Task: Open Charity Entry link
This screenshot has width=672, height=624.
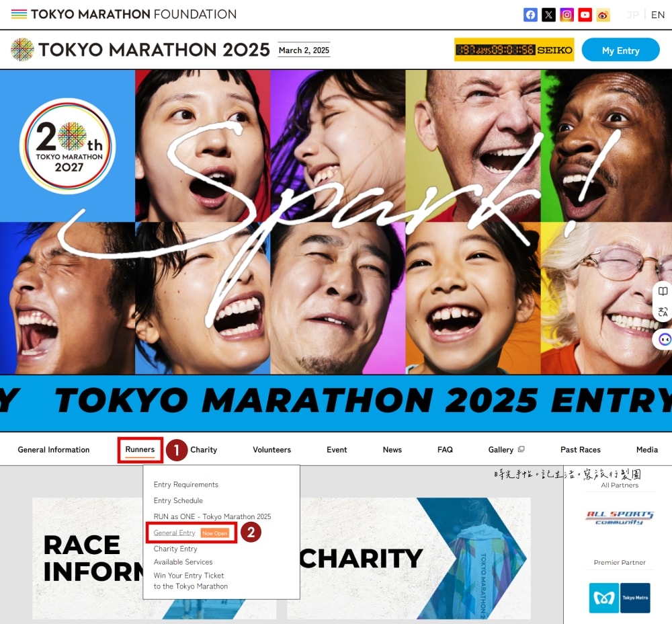Action: tap(175, 549)
